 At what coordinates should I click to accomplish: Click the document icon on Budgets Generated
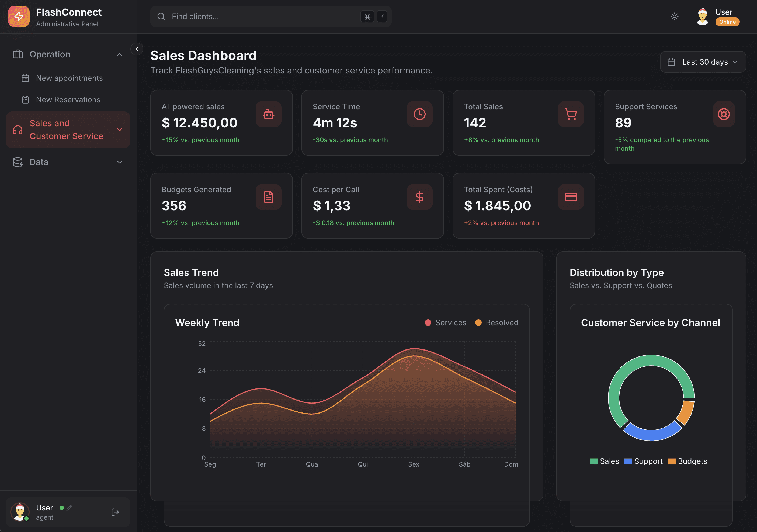click(268, 197)
